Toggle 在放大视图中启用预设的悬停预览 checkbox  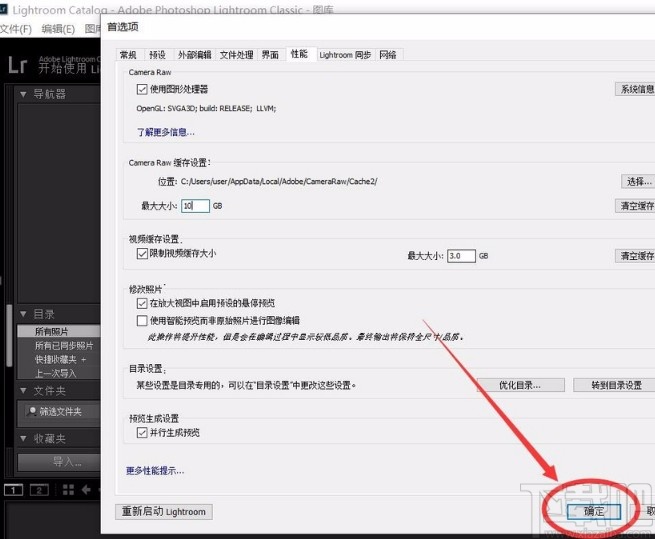tap(142, 303)
